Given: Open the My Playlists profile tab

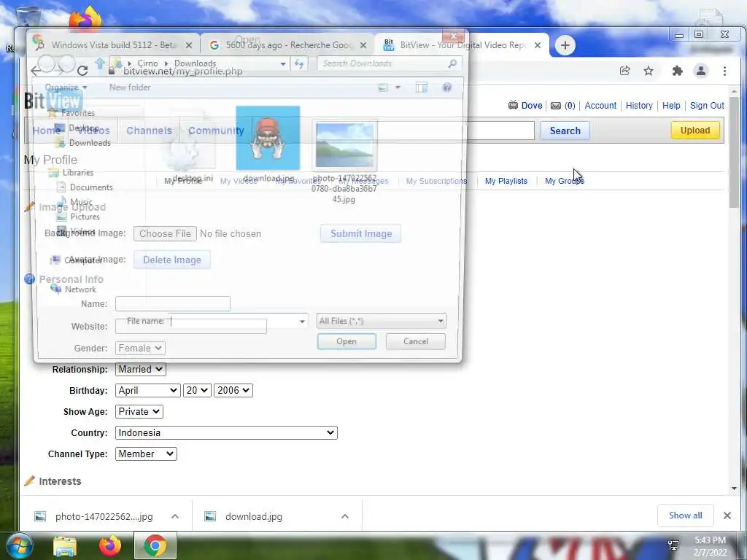Looking at the screenshot, I should coord(506,181).
